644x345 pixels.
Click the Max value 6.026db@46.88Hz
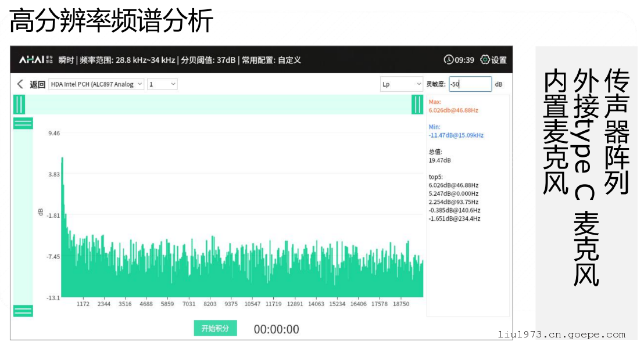453,110
